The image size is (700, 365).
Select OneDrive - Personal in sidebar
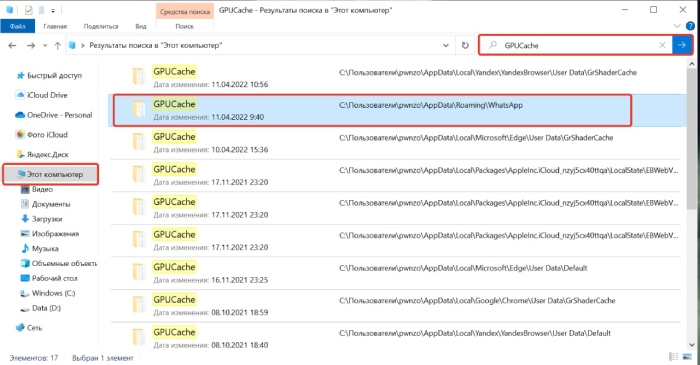point(54,115)
